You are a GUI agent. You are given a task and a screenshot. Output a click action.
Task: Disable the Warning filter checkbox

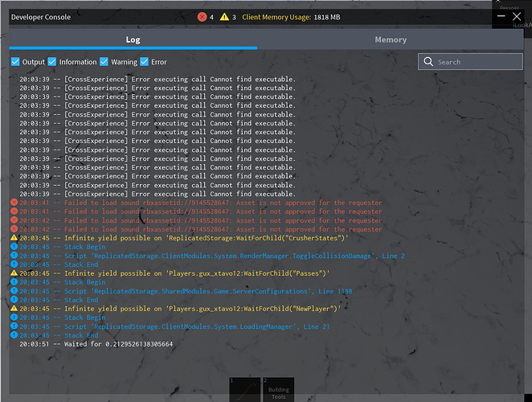(x=105, y=62)
